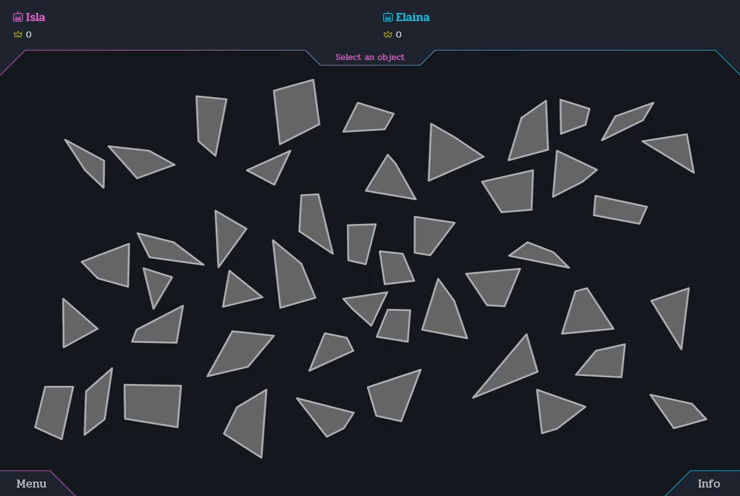The image size is (740, 496).
Task: Click the pink robot icon beside Isla
Action: (18, 17)
